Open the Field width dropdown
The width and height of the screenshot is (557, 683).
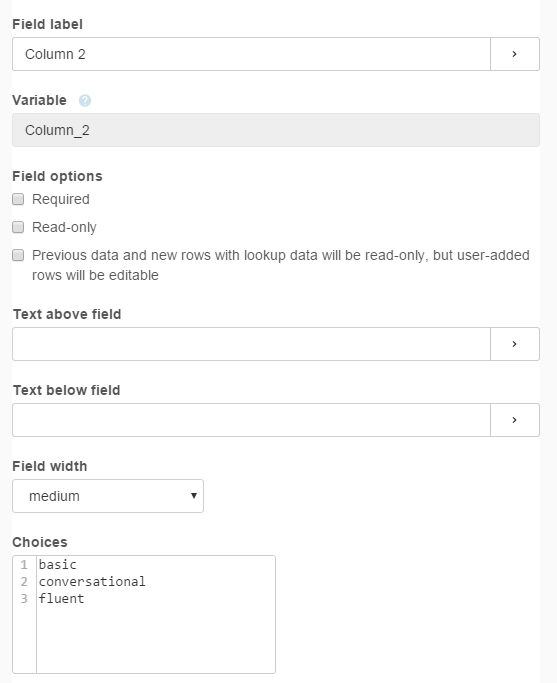[108, 496]
